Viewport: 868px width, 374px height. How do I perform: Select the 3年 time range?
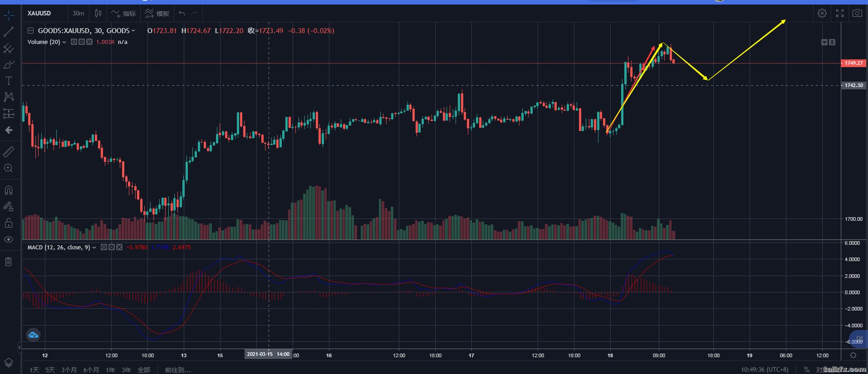(x=127, y=370)
